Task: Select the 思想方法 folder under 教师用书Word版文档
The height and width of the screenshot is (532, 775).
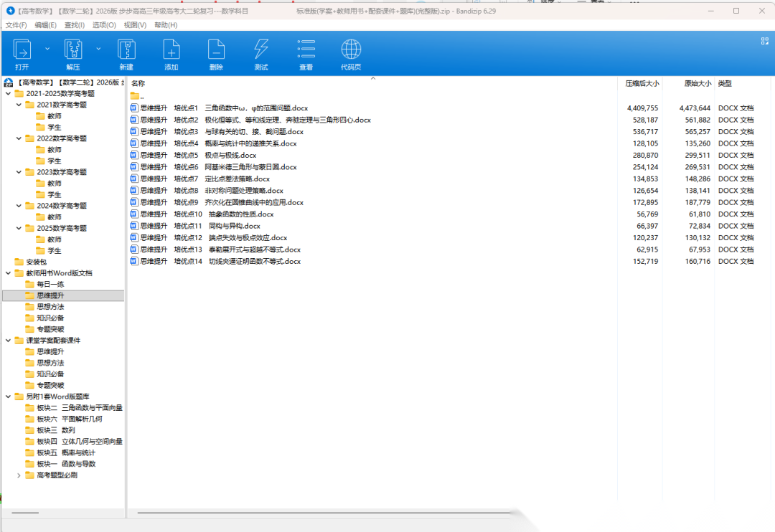Action: pyautogui.click(x=50, y=307)
